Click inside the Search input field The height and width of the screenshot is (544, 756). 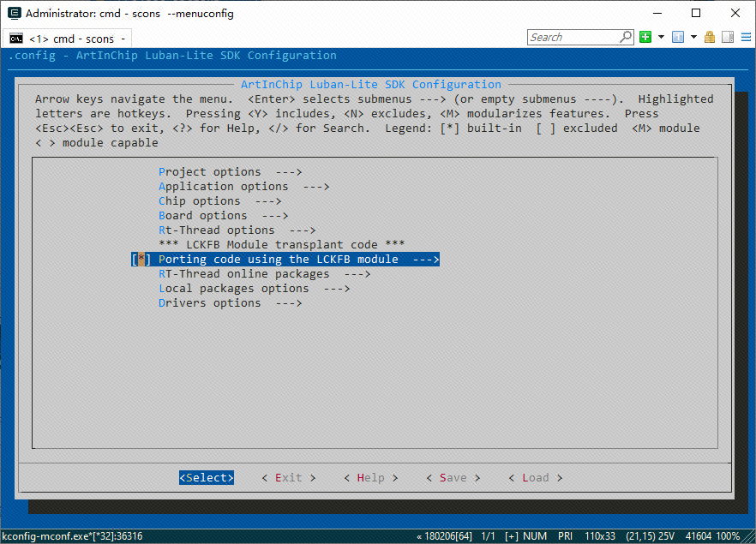572,38
